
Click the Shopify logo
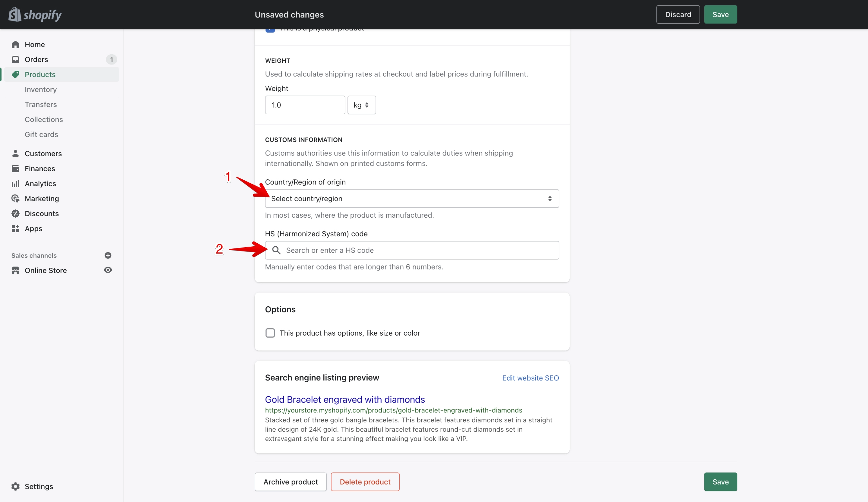click(35, 14)
